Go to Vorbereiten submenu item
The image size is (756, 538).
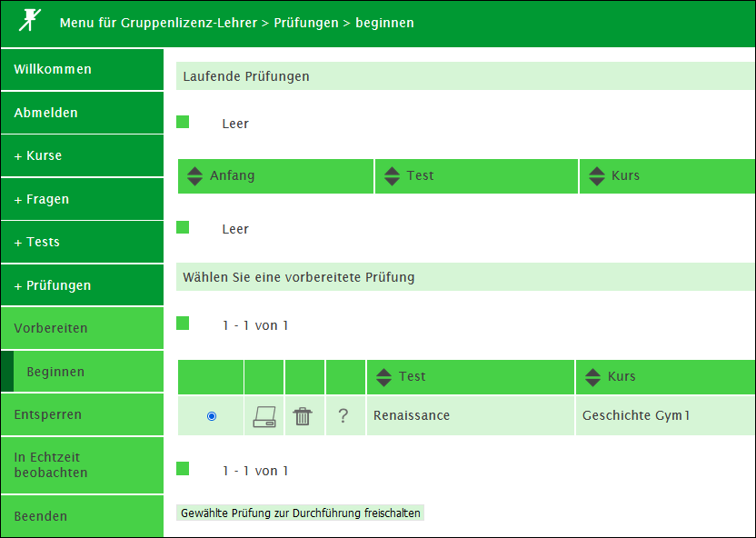pyautogui.click(x=82, y=328)
